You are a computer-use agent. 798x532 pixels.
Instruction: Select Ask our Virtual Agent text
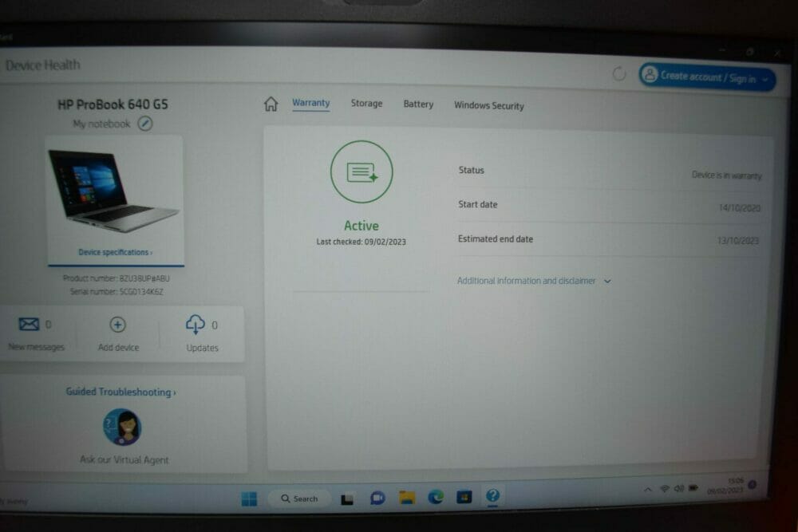tap(124, 459)
